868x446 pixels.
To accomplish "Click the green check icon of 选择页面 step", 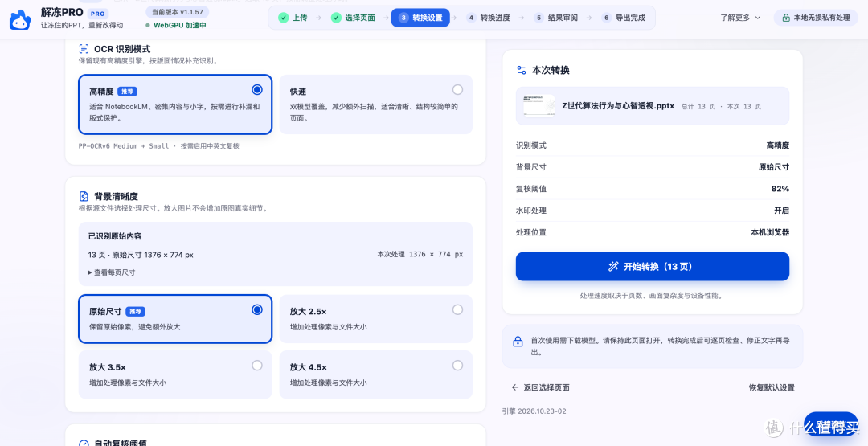I will point(336,18).
